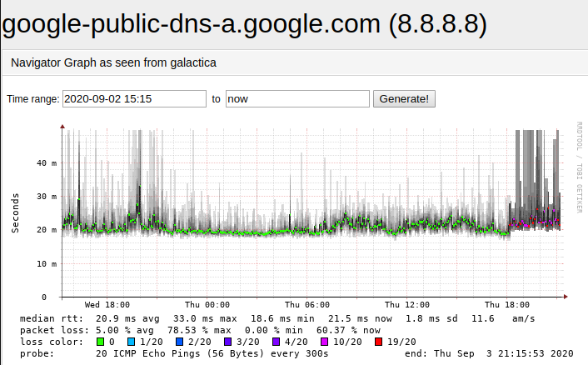This screenshot has height=365, width=588.
Task: Click the 'Thu 06:00' axis label
Action: pyautogui.click(x=307, y=305)
